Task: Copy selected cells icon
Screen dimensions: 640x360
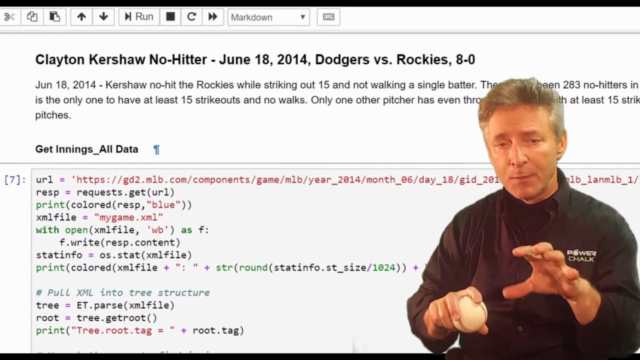Action: coord(32,17)
